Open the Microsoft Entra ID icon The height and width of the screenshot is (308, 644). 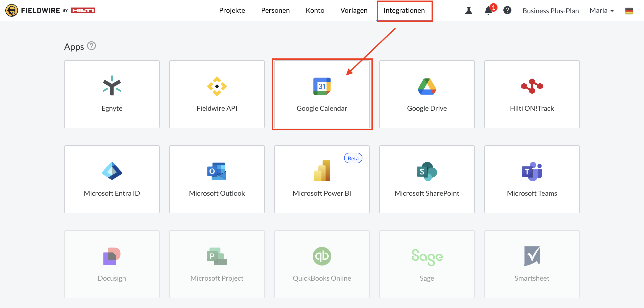click(112, 171)
